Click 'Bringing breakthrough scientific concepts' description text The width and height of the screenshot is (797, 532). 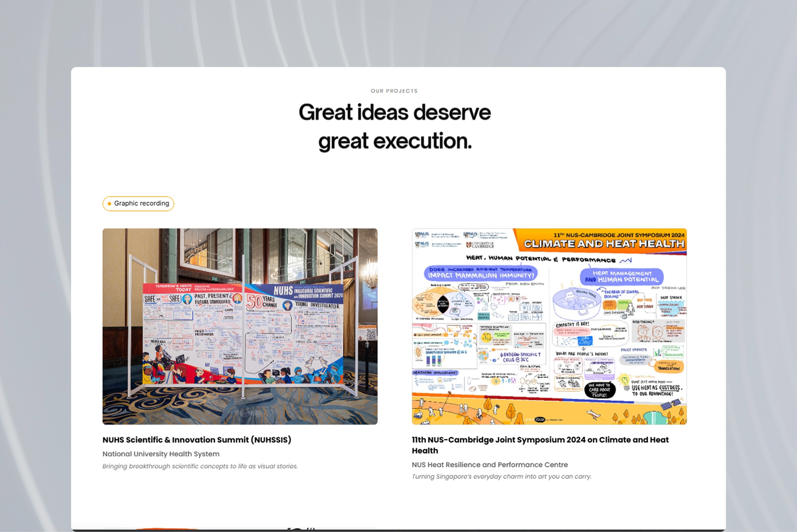pyautogui.click(x=200, y=466)
